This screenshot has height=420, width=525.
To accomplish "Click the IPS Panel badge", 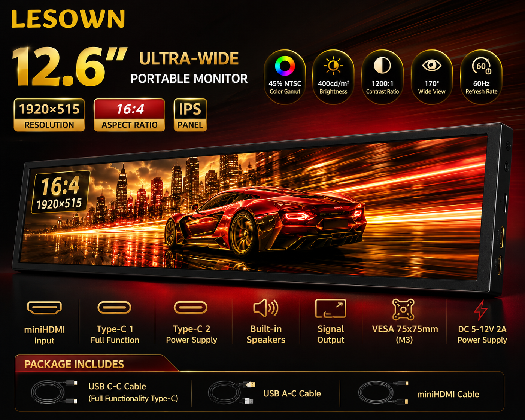I will click(190, 115).
